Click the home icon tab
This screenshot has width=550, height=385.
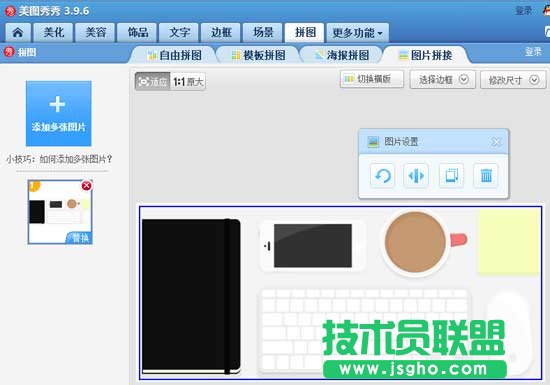coord(18,33)
